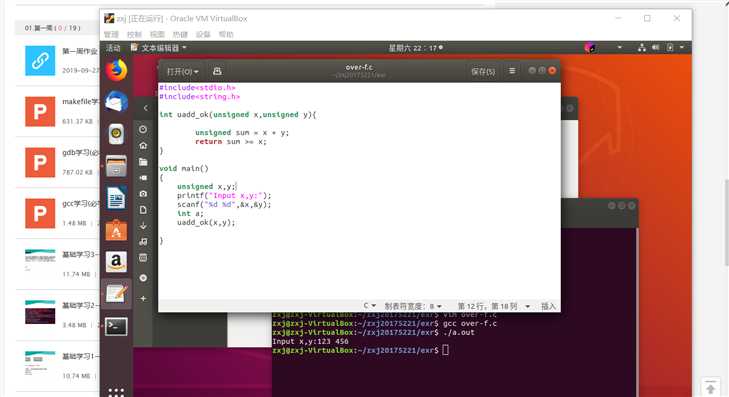Open VirtualBox 控制 menu

(x=134, y=34)
